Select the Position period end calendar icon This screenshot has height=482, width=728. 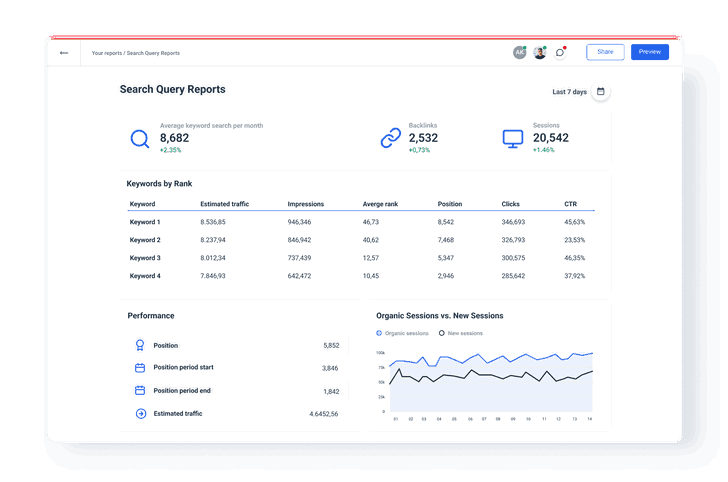point(140,391)
